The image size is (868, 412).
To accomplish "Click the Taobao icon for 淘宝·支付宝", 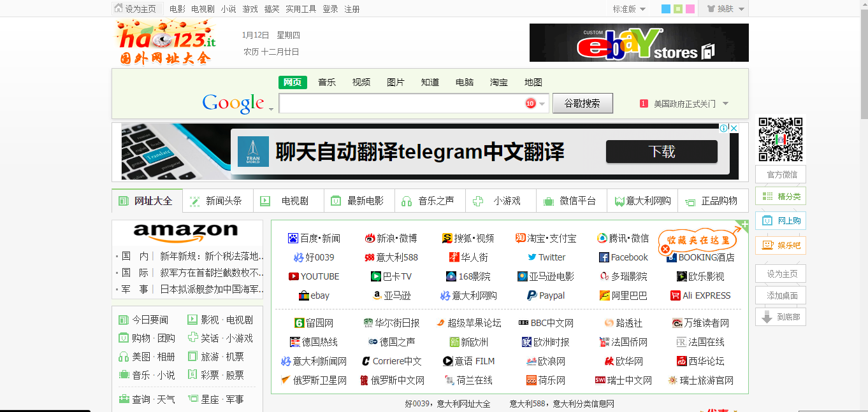I will (x=521, y=238).
